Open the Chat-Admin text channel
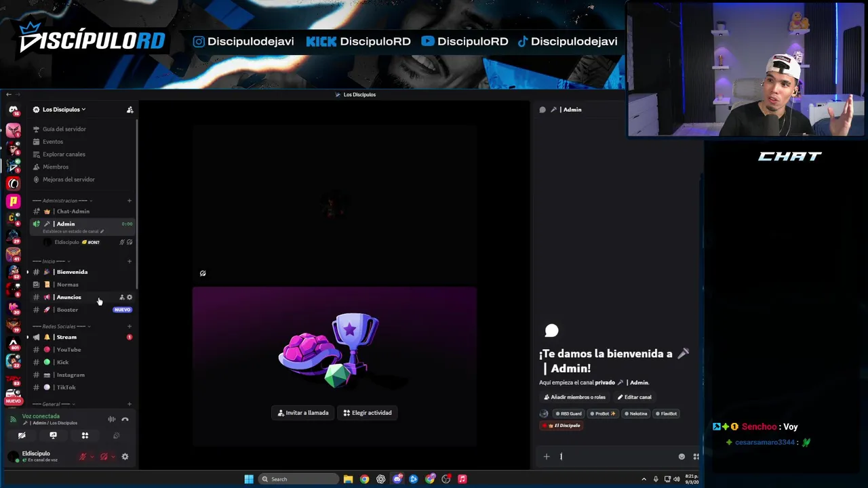This screenshot has height=488, width=868. 73,211
